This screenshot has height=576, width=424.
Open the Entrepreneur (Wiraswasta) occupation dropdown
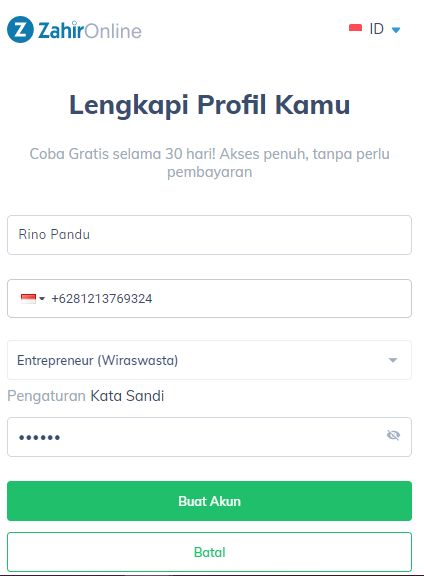[209, 360]
